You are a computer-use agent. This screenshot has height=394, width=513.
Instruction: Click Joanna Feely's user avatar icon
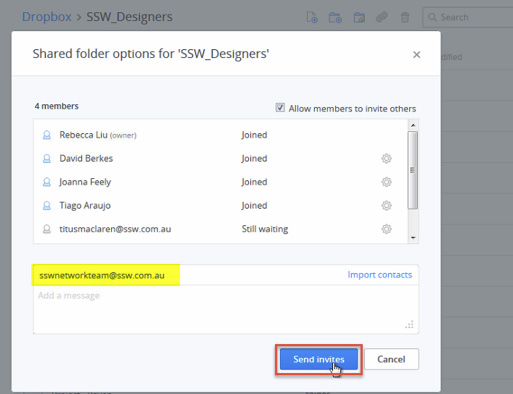pos(47,182)
